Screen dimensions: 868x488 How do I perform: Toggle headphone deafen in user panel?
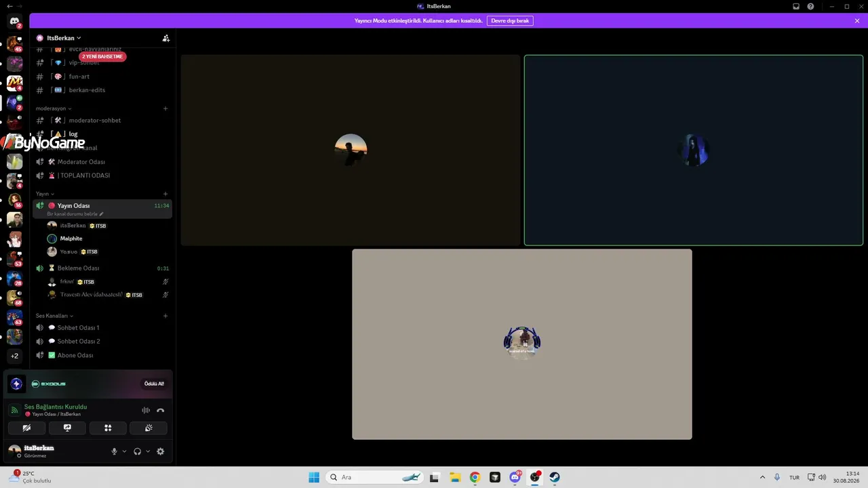pyautogui.click(x=137, y=451)
